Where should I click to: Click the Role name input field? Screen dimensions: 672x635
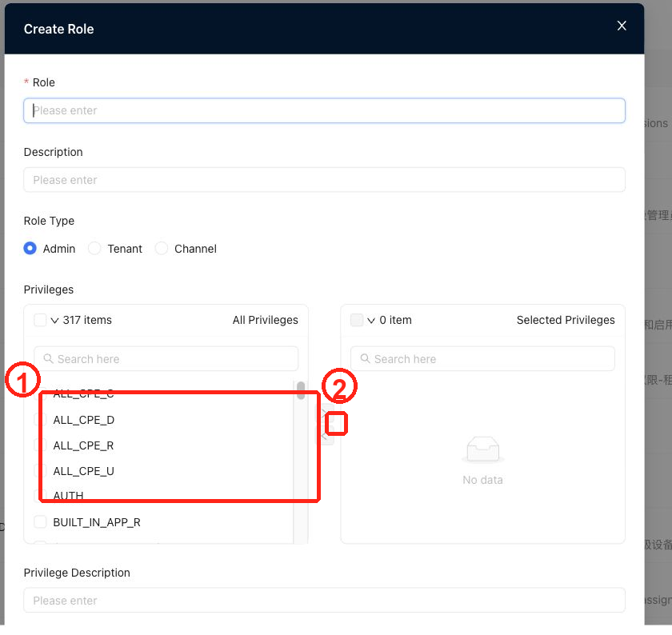pyautogui.click(x=324, y=110)
